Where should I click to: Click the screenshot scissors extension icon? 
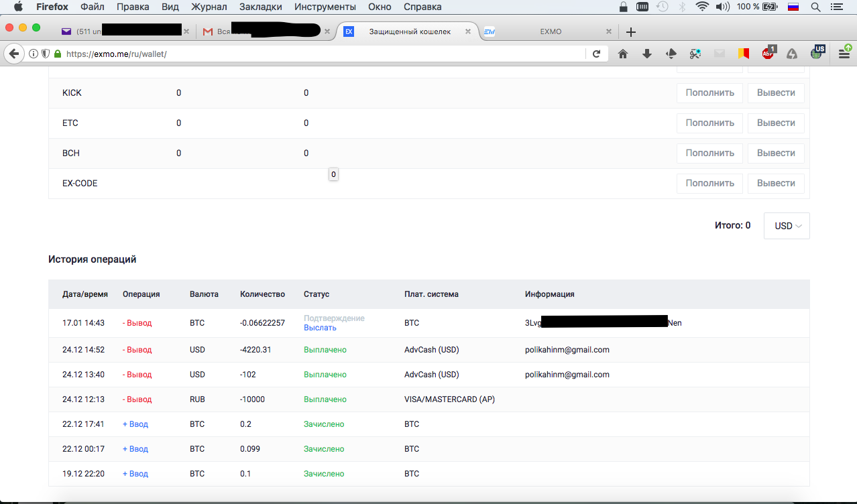pyautogui.click(x=695, y=54)
